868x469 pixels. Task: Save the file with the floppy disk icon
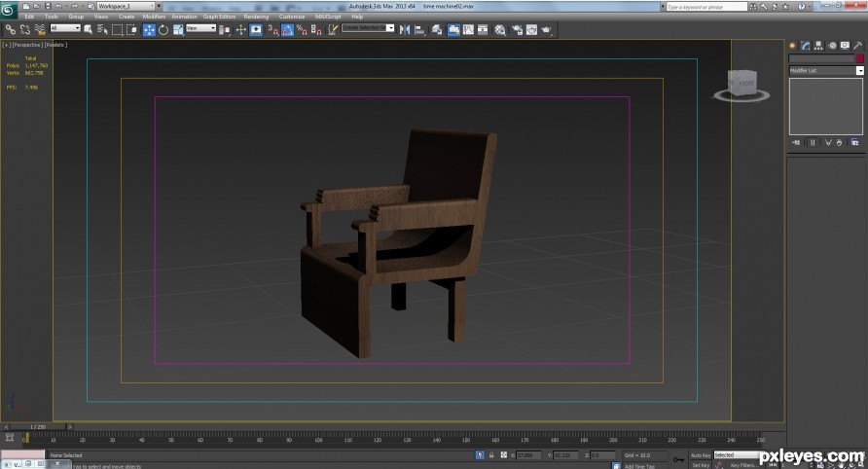[48, 6]
